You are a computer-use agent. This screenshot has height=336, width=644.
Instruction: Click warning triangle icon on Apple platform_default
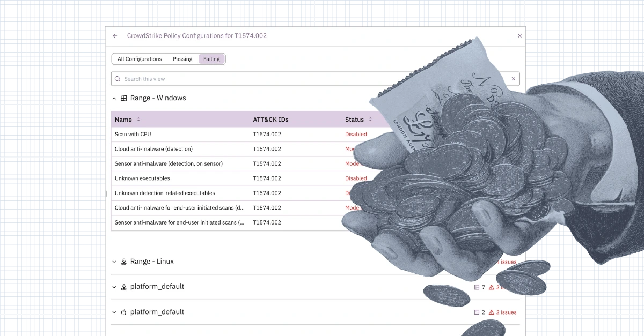point(491,312)
